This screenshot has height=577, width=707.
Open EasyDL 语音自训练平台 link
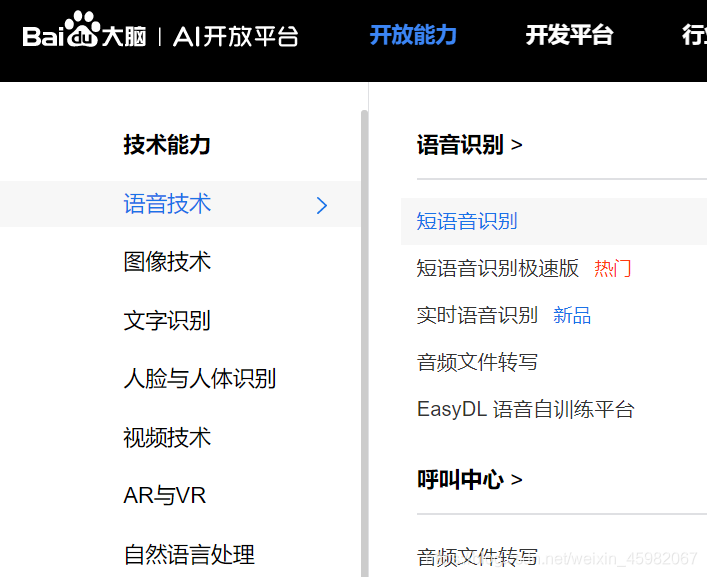pyautogui.click(x=526, y=409)
